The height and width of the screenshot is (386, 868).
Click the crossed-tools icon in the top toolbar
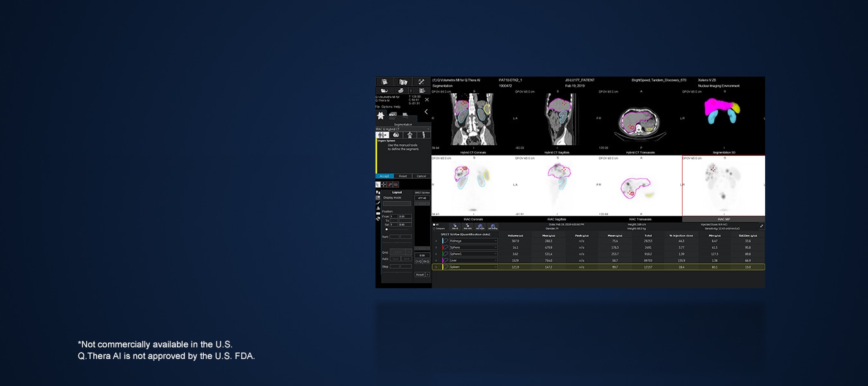(x=420, y=81)
